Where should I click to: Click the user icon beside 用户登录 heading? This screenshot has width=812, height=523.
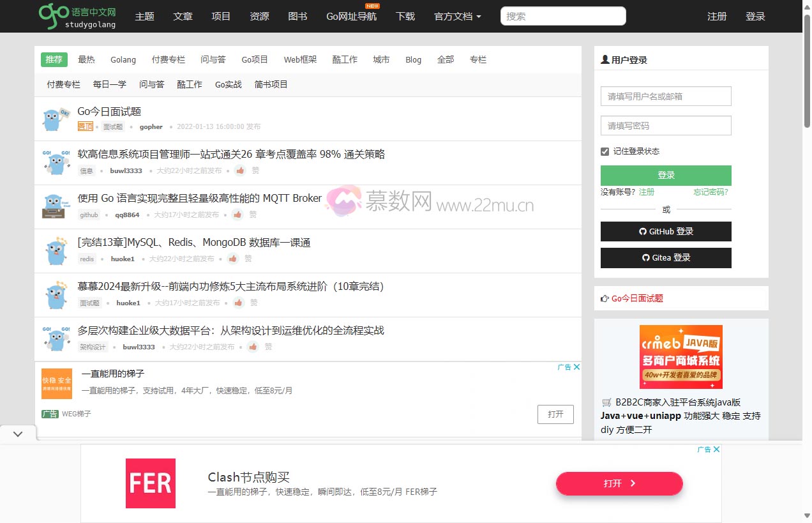[605, 59]
